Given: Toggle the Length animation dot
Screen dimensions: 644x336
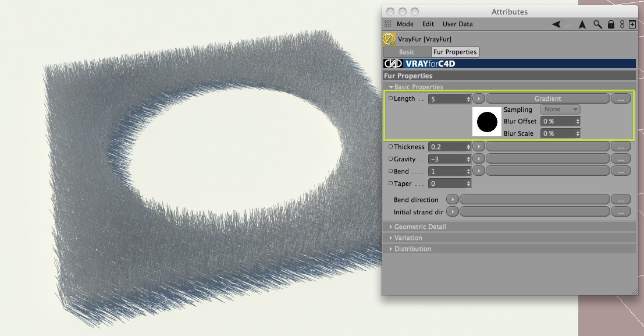Looking at the screenshot, I should pyautogui.click(x=390, y=98).
